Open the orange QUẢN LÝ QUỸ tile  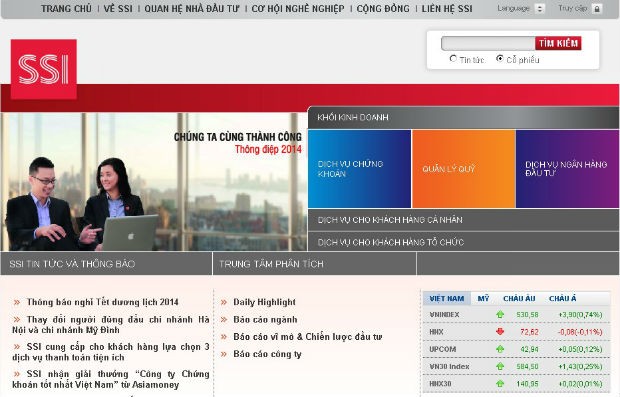coord(463,169)
